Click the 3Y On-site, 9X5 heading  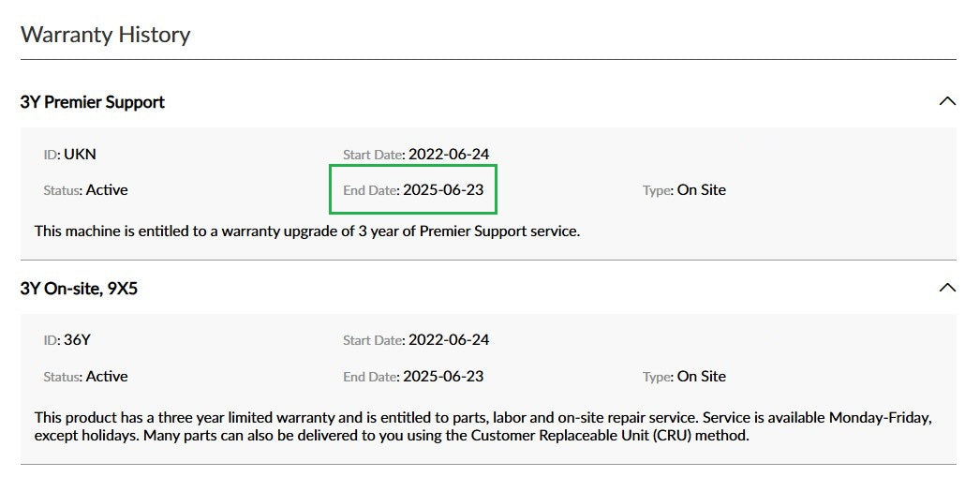click(x=79, y=289)
